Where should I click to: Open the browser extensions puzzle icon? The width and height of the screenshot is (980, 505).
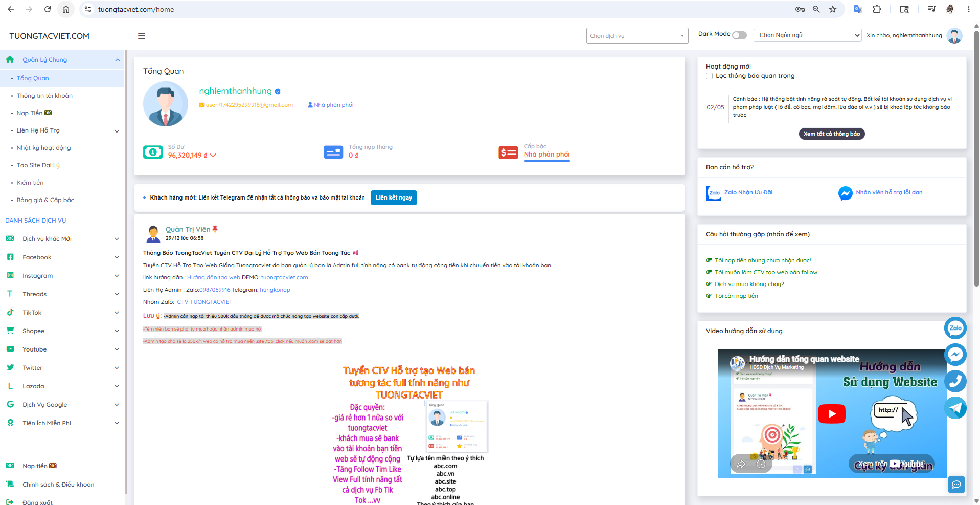(x=877, y=9)
